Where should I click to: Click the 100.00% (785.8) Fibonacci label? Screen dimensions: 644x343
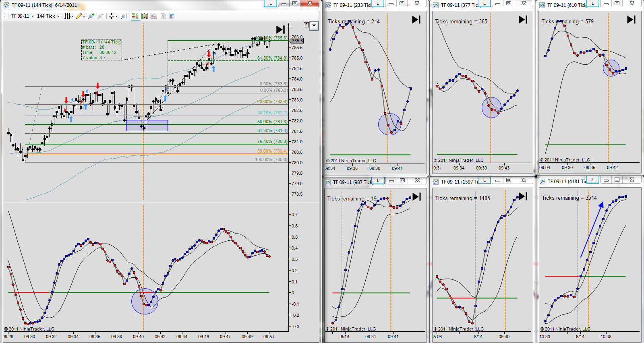coord(272,38)
